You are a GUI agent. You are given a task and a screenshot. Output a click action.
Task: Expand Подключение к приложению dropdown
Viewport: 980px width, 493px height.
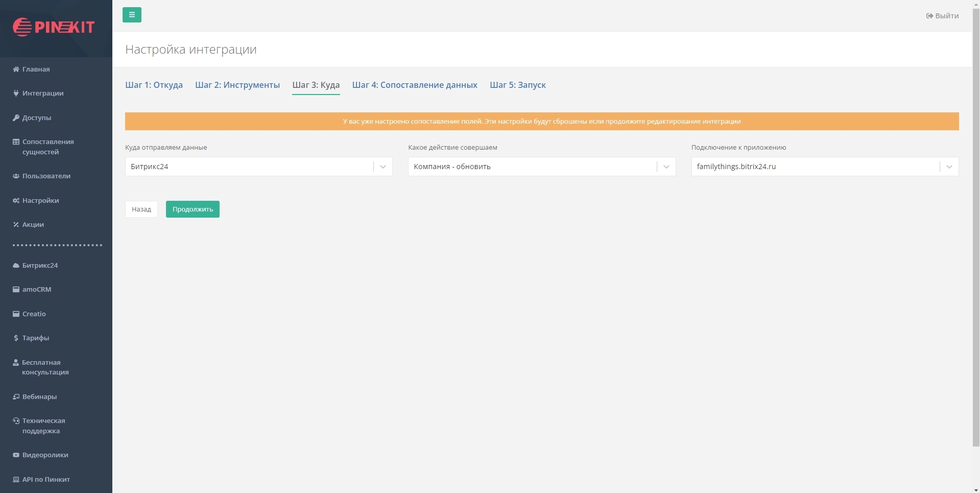pos(824,167)
